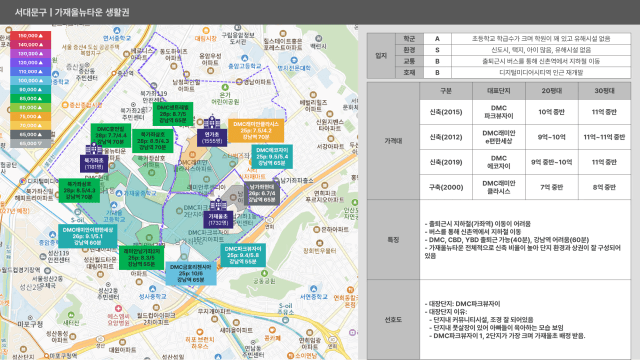Click the red 150,000 legend swatch
The width and height of the screenshot is (640, 360).
[x=31, y=36]
